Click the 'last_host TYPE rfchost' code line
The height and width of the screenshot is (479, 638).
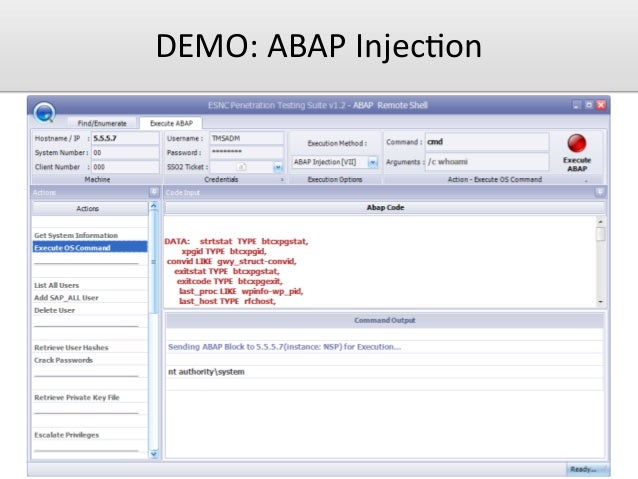pyautogui.click(x=227, y=301)
